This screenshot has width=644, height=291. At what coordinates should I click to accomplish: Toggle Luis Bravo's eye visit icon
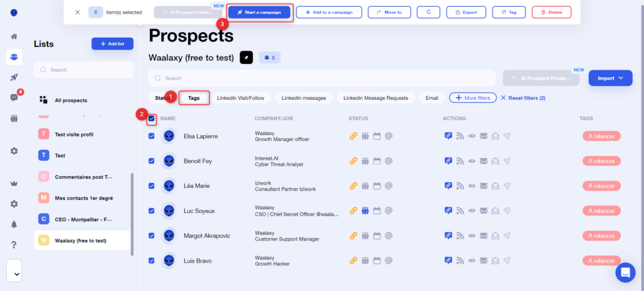click(472, 261)
